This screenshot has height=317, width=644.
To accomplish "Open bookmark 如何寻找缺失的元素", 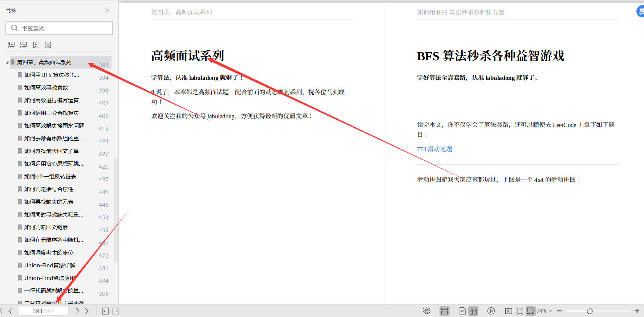I will pyautogui.click(x=49, y=202).
